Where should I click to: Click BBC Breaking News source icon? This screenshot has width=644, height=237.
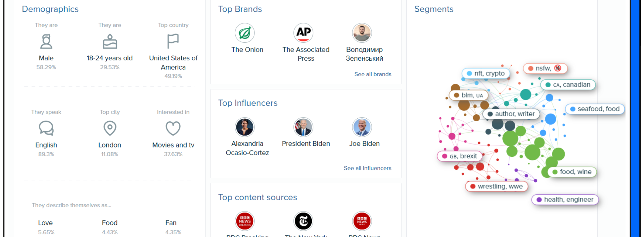point(245,221)
